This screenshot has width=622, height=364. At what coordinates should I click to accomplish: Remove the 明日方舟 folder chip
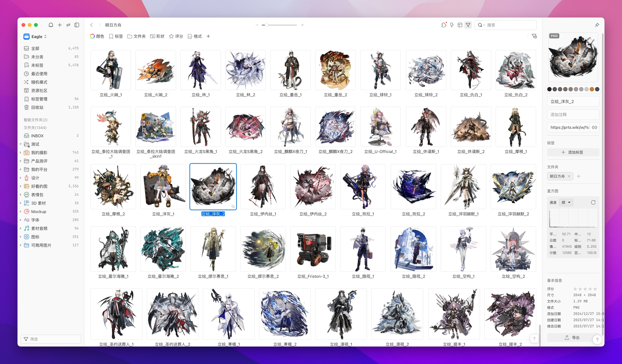[569, 176]
